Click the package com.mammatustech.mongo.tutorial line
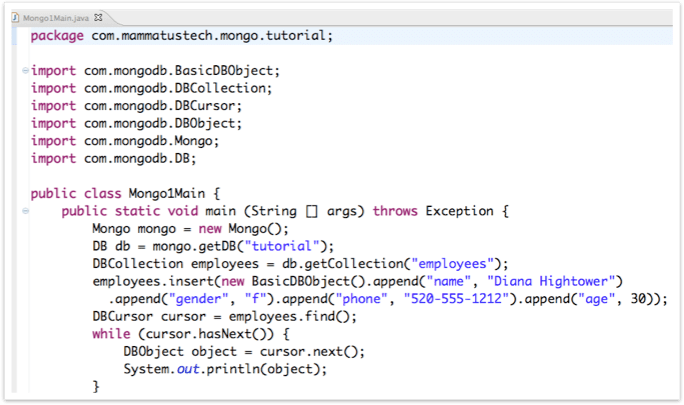 pos(181,35)
